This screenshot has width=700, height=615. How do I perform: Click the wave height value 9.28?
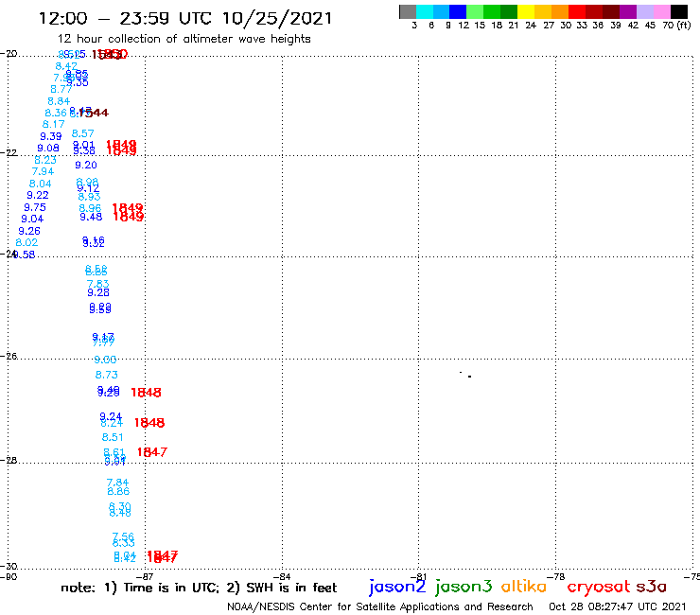point(98,293)
